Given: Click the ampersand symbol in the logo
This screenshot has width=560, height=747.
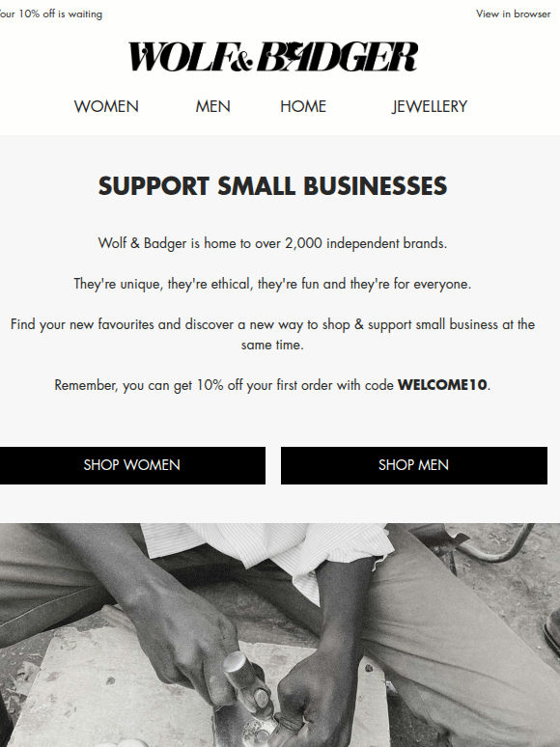Looking at the screenshot, I should pyautogui.click(x=241, y=61).
